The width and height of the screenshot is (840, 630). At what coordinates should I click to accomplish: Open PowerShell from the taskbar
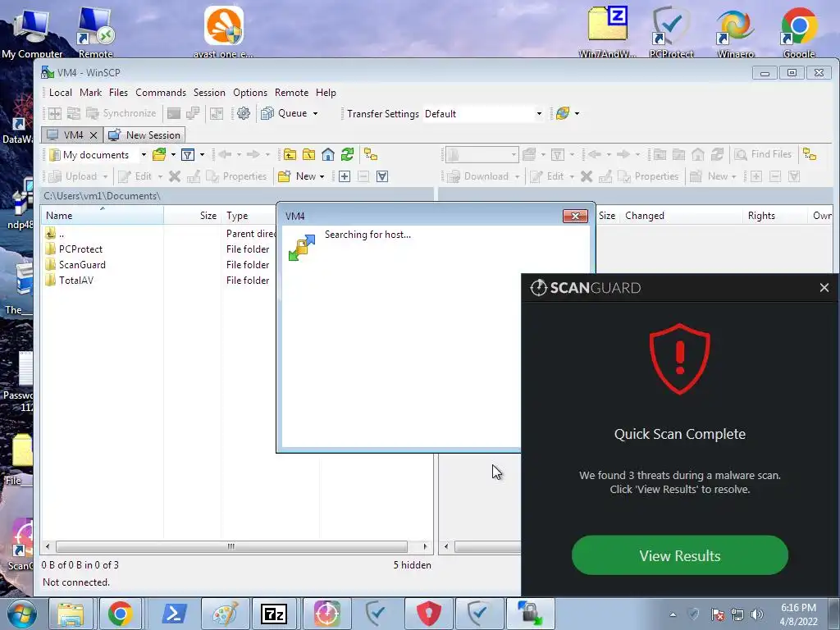pyautogui.click(x=174, y=614)
